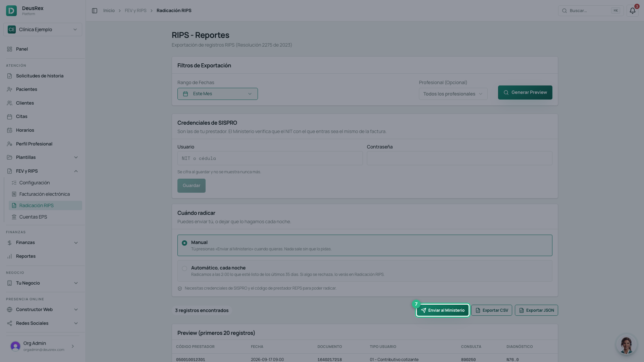
Task: Click the Panel dashboard icon
Action: (x=9, y=49)
